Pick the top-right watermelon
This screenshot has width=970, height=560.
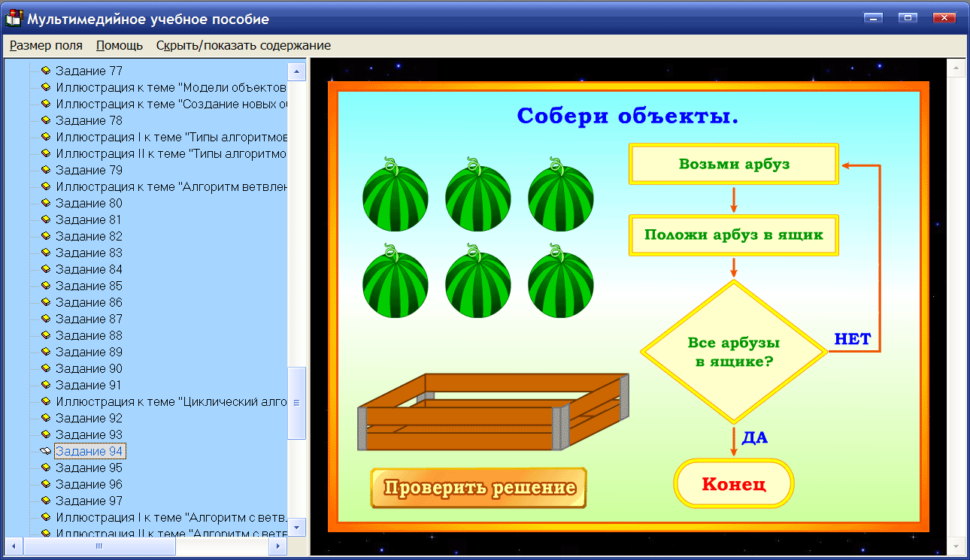560,195
